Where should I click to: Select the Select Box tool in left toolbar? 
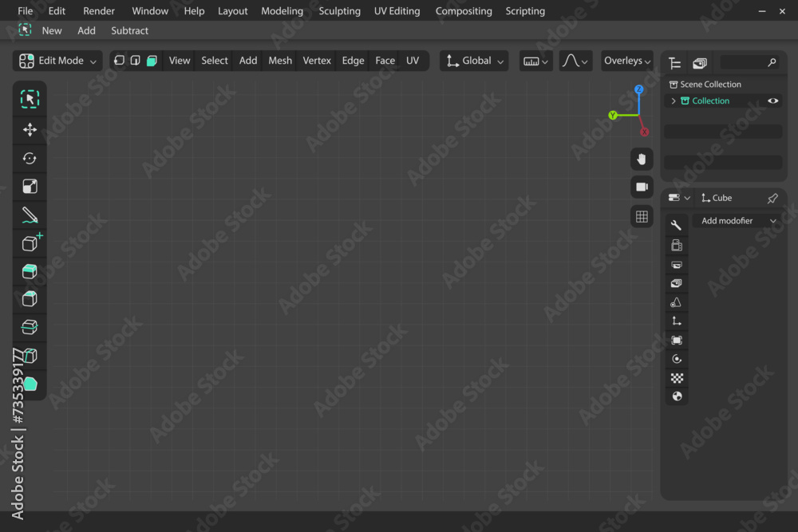point(30,99)
